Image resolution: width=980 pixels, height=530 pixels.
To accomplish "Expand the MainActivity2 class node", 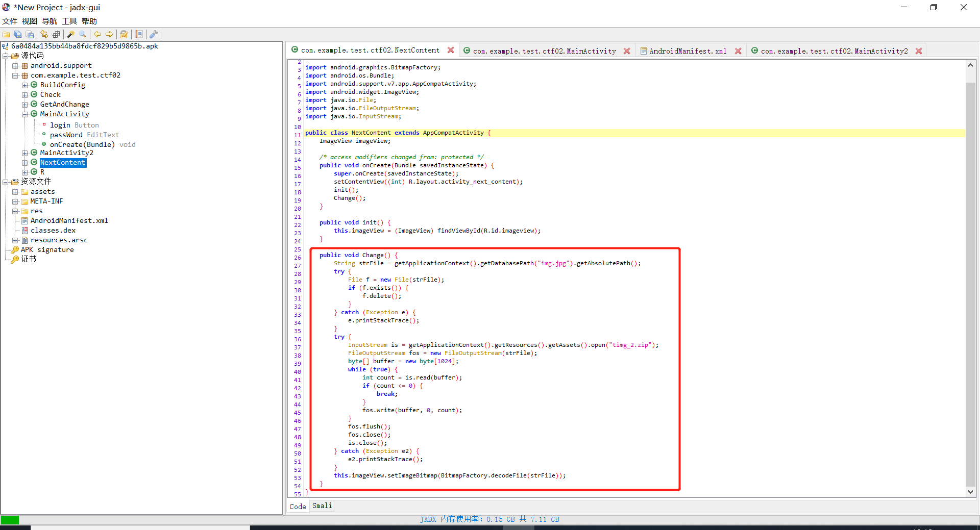I will pos(25,153).
